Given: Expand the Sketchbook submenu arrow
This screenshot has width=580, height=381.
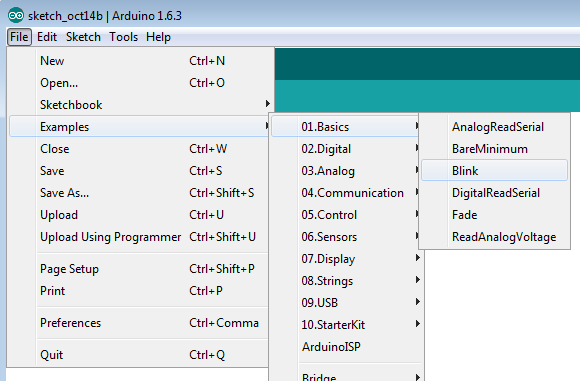Looking at the screenshot, I should [267, 104].
